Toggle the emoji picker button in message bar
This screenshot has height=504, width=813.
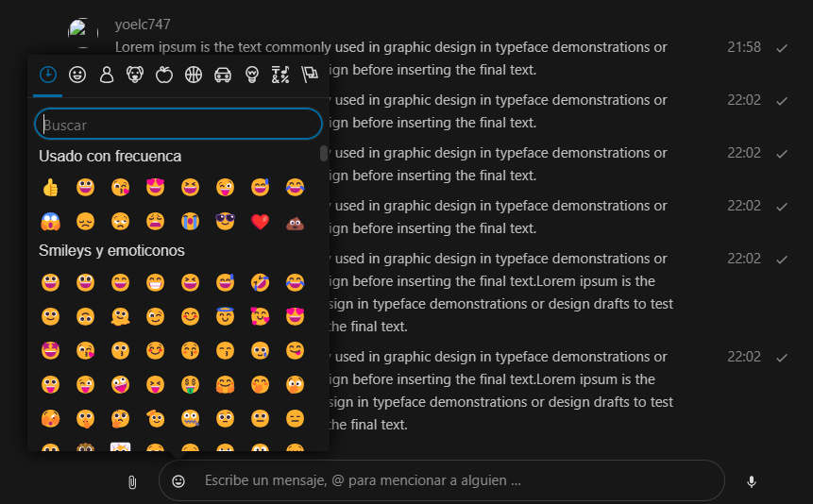pyautogui.click(x=178, y=481)
